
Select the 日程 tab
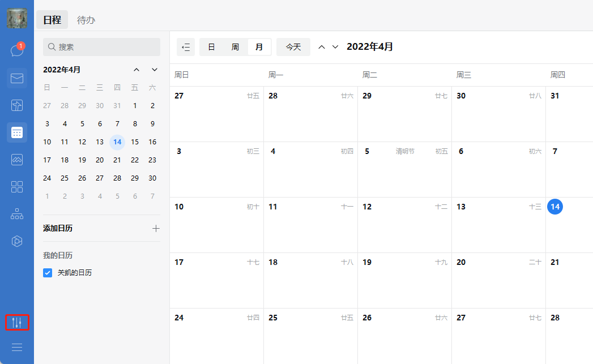pyautogui.click(x=52, y=20)
